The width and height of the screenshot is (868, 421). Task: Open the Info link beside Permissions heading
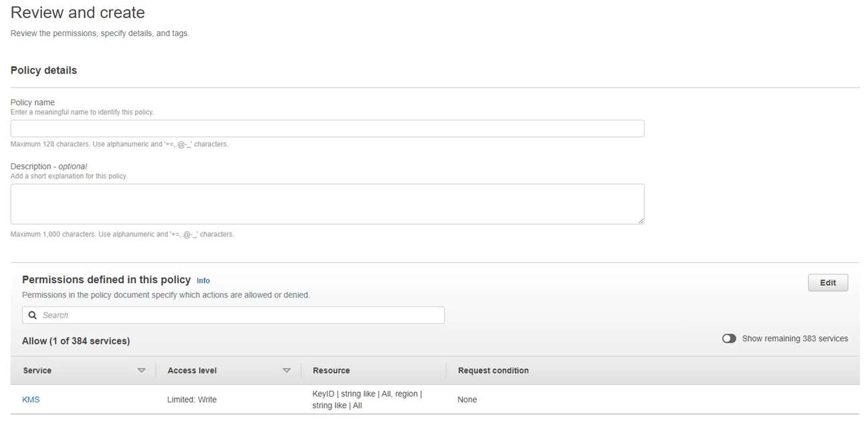click(x=203, y=280)
